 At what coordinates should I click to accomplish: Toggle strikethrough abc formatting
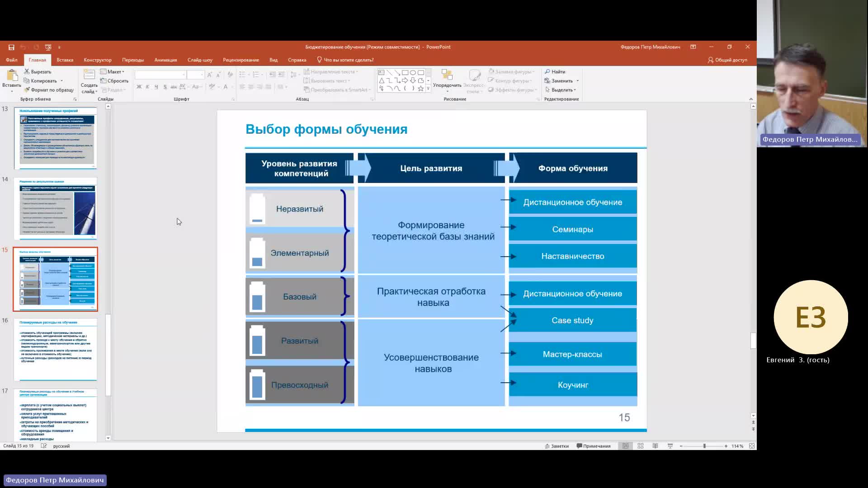[x=174, y=87]
